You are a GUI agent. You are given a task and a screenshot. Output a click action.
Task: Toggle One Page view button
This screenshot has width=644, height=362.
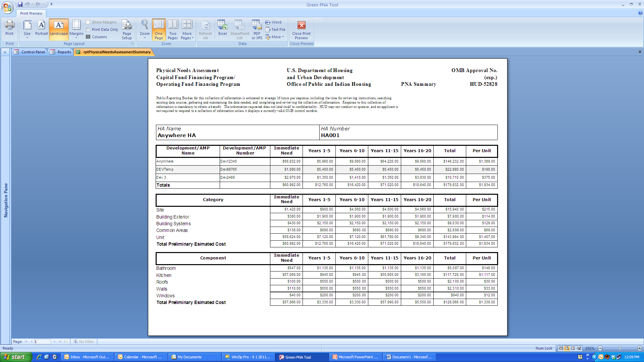[x=159, y=29]
